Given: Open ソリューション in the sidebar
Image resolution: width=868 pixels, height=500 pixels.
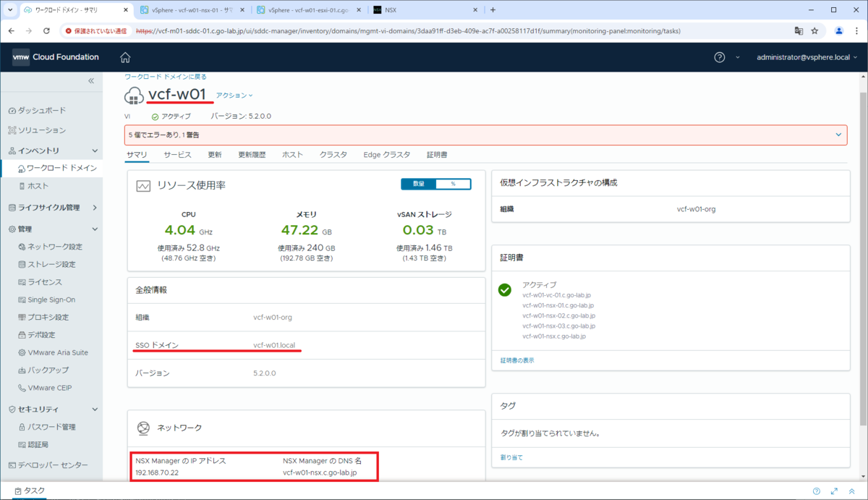Looking at the screenshot, I should (x=42, y=130).
